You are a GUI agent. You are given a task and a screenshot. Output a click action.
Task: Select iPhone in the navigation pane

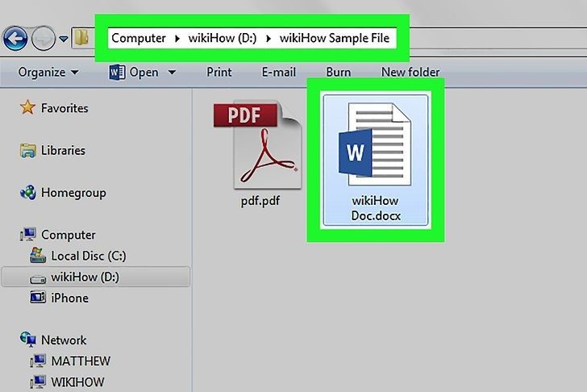(69, 298)
